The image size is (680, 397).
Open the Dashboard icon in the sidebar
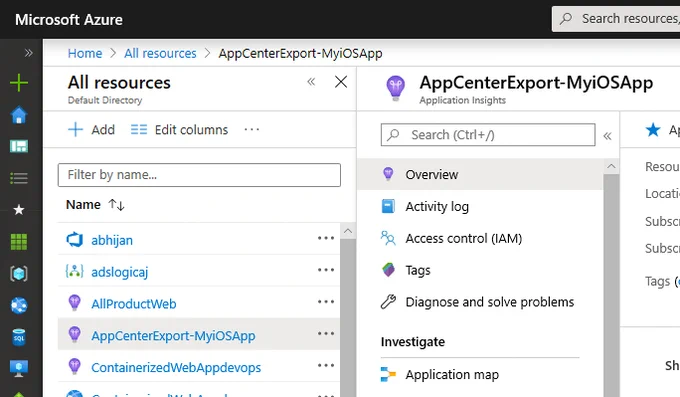[x=19, y=146]
